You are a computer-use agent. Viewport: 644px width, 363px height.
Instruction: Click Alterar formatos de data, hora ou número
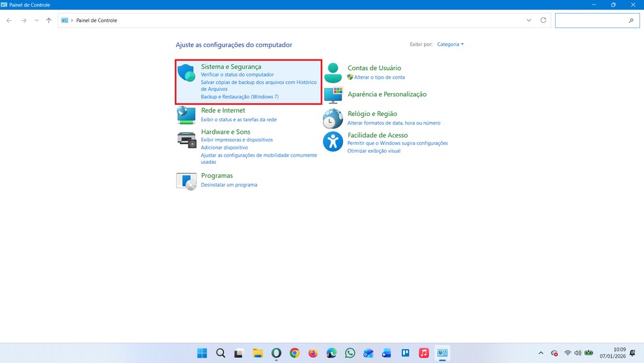point(393,123)
